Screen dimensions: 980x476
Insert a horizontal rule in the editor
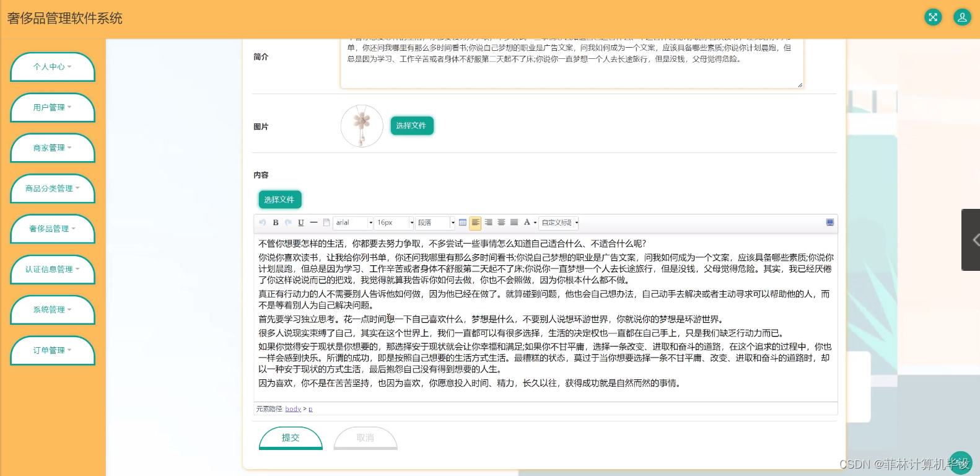(313, 223)
